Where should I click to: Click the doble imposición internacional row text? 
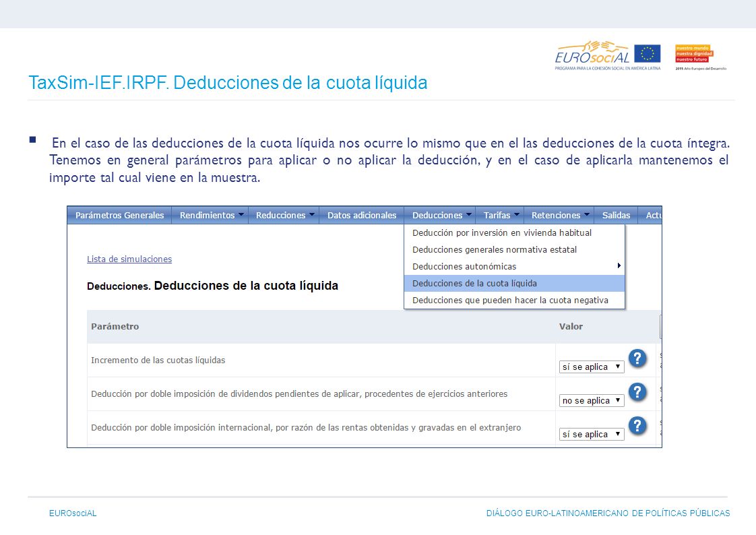[x=306, y=428]
